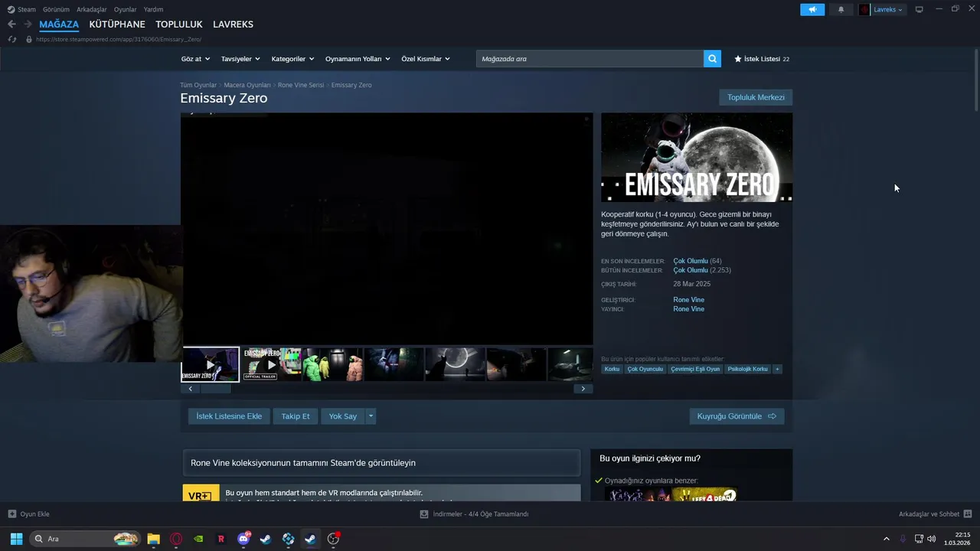Image resolution: width=980 pixels, height=551 pixels.
Task: Select the Korku tag
Action: pos(612,369)
